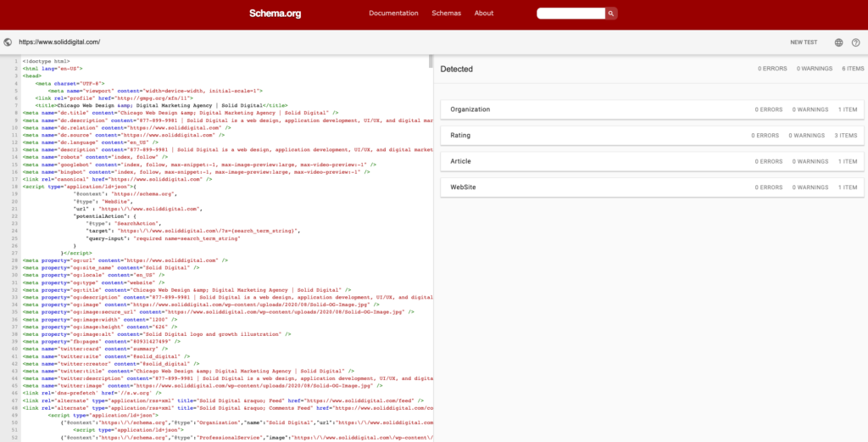Click the code panel scrollbar thumb
868x442 pixels.
click(x=431, y=61)
